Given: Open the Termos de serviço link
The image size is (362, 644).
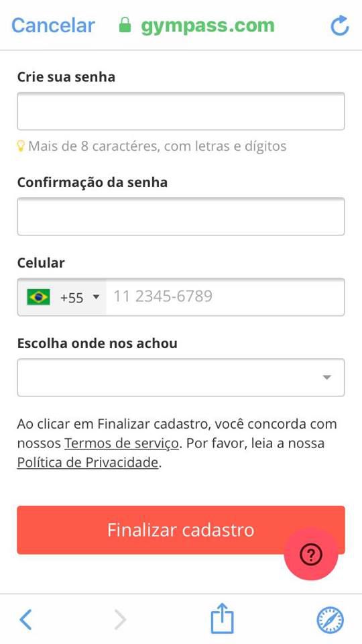Looking at the screenshot, I should click(x=121, y=443).
